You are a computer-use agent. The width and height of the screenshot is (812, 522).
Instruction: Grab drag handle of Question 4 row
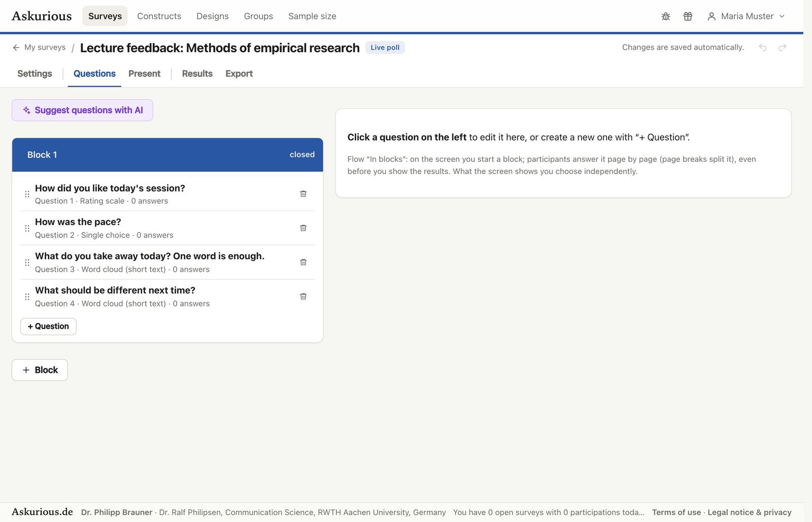point(27,296)
